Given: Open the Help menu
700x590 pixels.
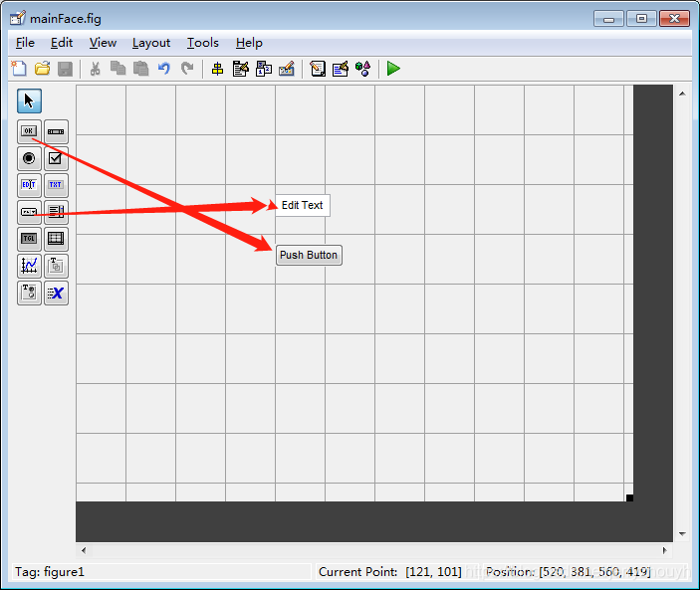Looking at the screenshot, I should 249,43.
